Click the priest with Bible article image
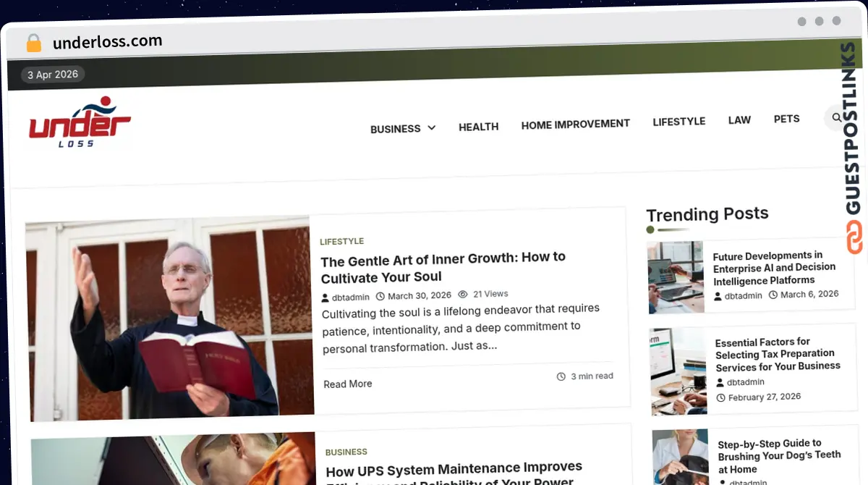Image resolution: width=868 pixels, height=485 pixels. click(x=170, y=319)
